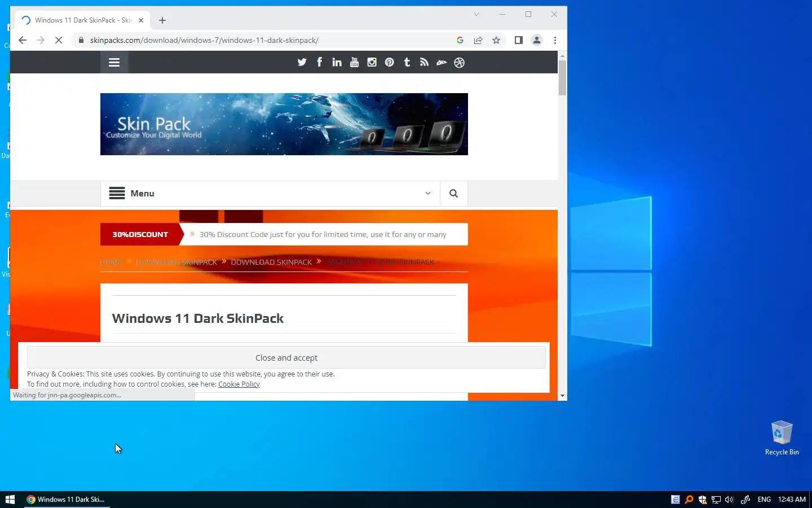
Task: Open the Facebook social link icon
Action: tap(319, 62)
